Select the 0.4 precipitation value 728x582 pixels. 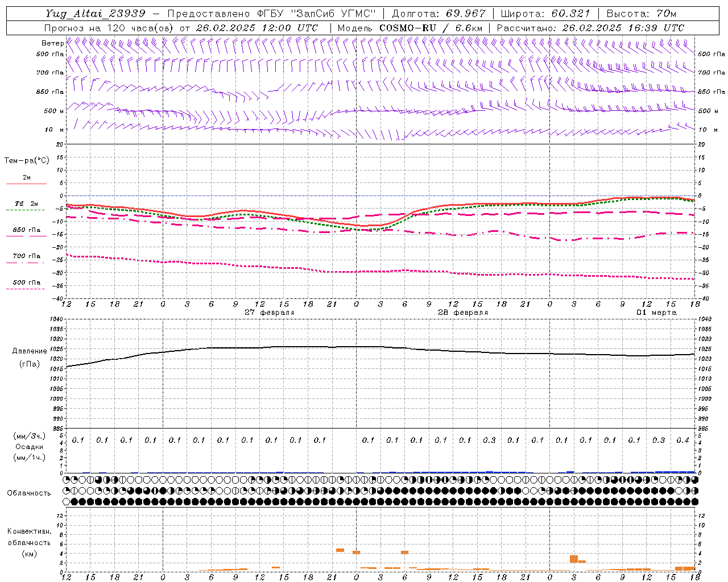683,440
